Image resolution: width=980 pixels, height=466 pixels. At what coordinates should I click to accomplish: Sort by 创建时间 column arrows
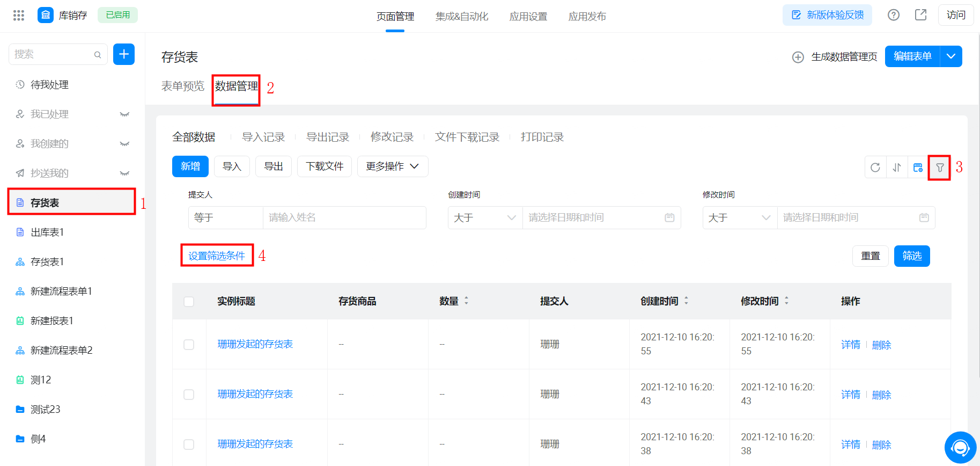tap(686, 301)
